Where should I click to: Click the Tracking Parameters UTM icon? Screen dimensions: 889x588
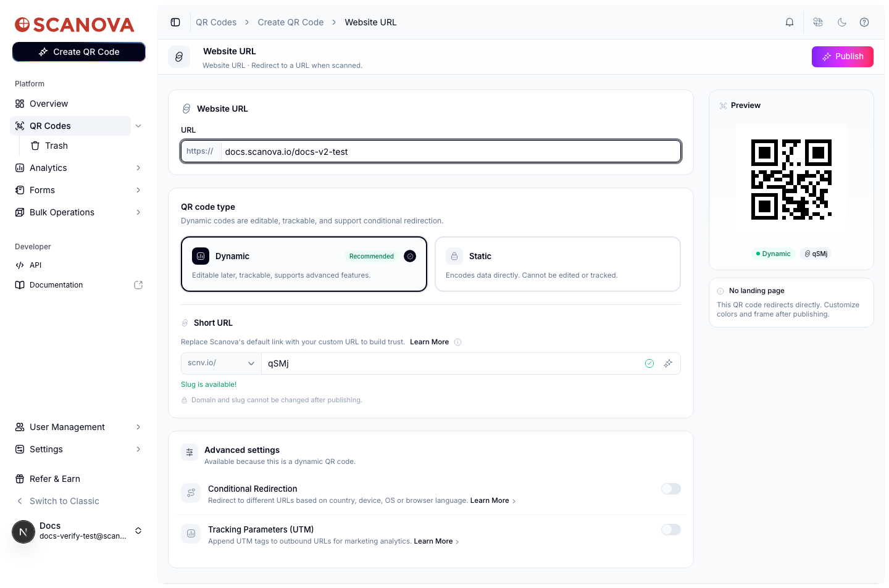191,534
